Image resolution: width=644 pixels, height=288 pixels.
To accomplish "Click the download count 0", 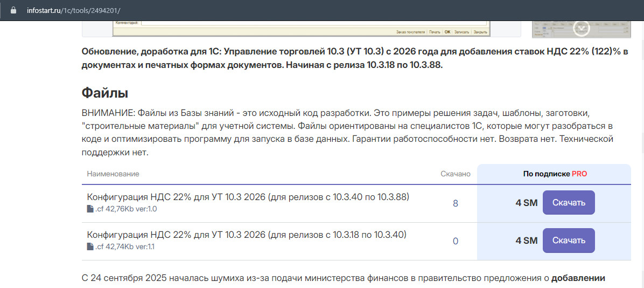I will (x=455, y=241).
